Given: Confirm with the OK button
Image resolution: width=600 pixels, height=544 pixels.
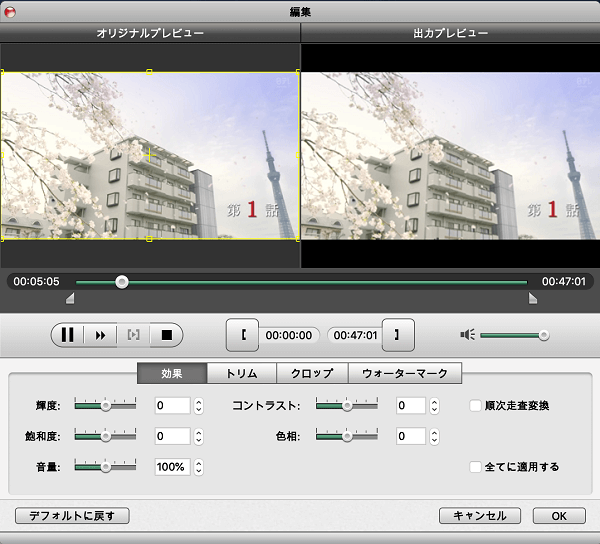Looking at the screenshot, I should coord(559,516).
